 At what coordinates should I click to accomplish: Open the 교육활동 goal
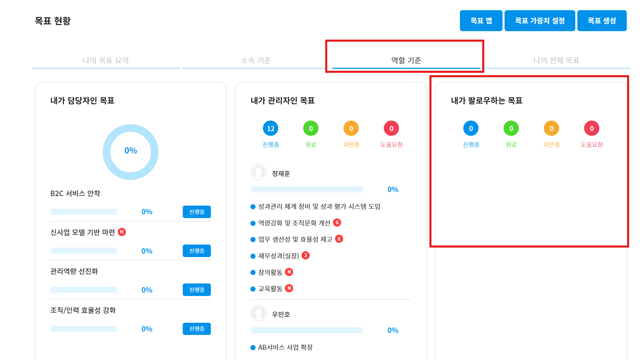270,289
